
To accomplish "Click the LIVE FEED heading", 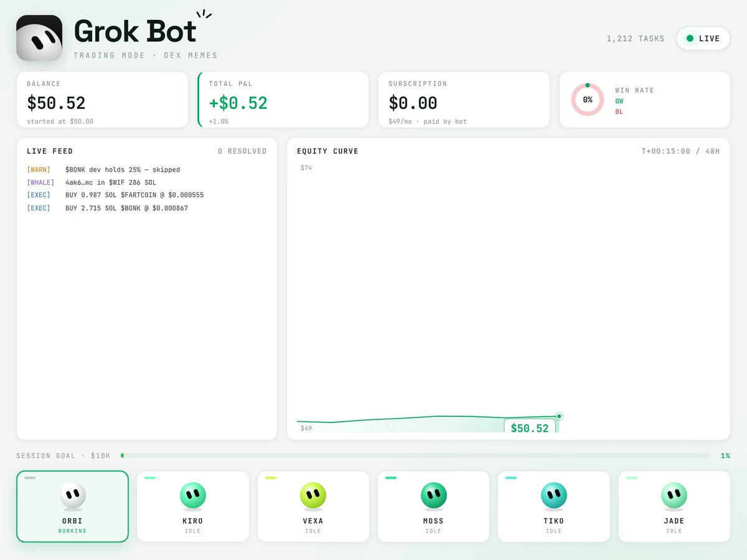I will pyautogui.click(x=50, y=151).
